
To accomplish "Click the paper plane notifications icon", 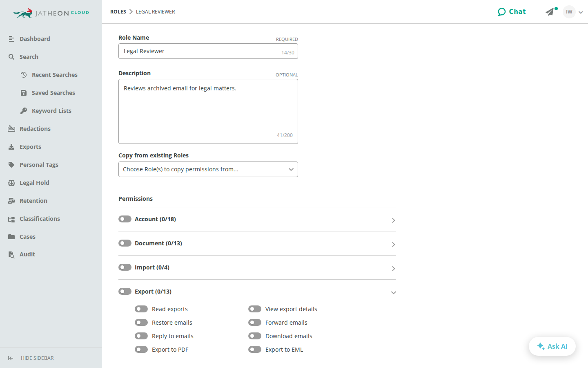I will (550, 12).
